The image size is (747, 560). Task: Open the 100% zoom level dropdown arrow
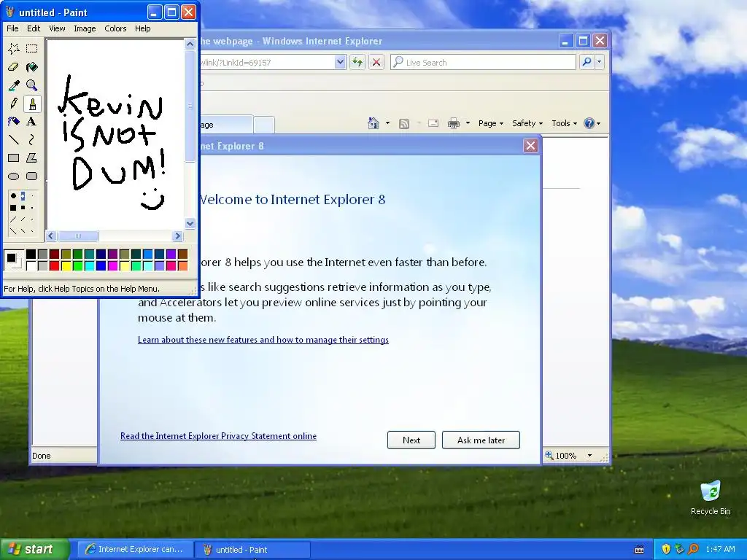[589, 455]
